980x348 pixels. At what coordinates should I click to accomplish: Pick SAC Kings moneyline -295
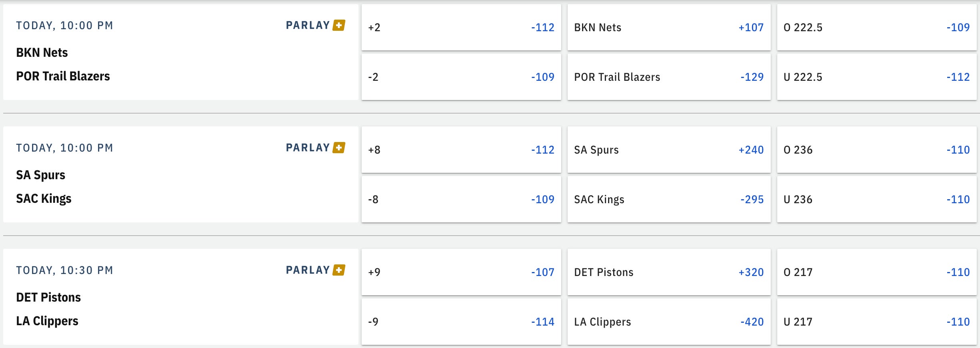[668, 199]
